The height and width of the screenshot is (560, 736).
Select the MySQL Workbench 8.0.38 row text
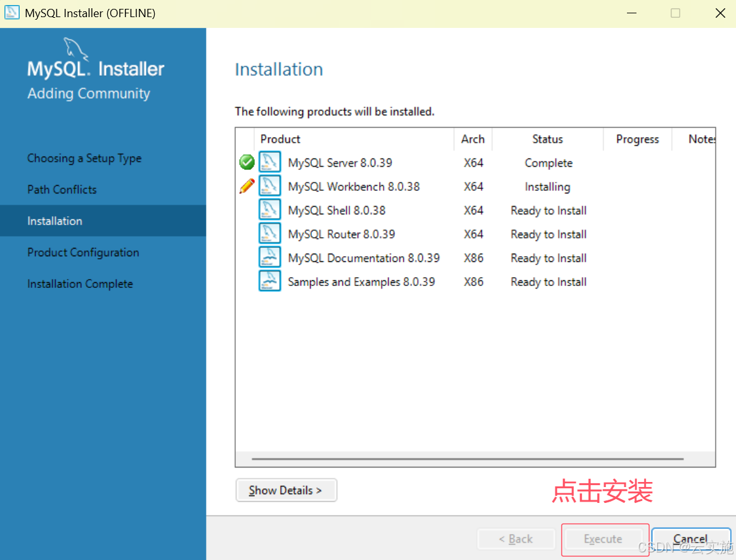tap(354, 187)
